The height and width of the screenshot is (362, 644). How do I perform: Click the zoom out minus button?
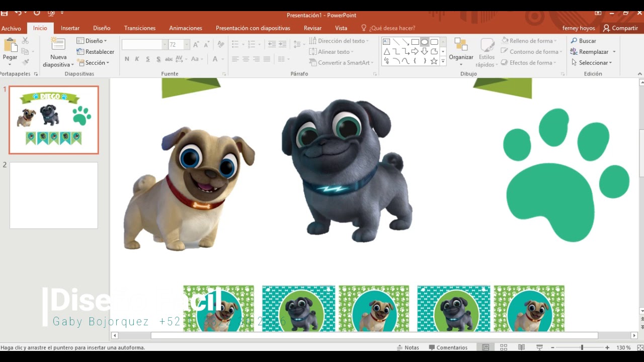(x=552, y=347)
